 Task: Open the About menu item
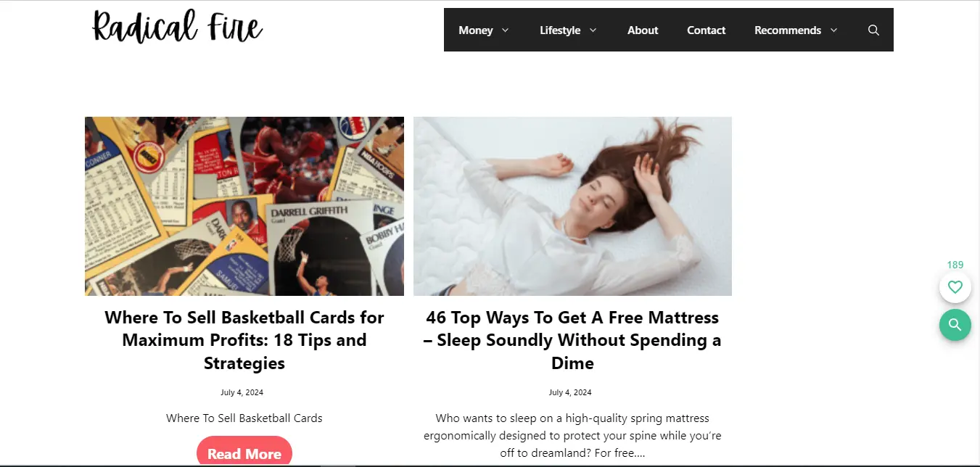coord(643,30)
